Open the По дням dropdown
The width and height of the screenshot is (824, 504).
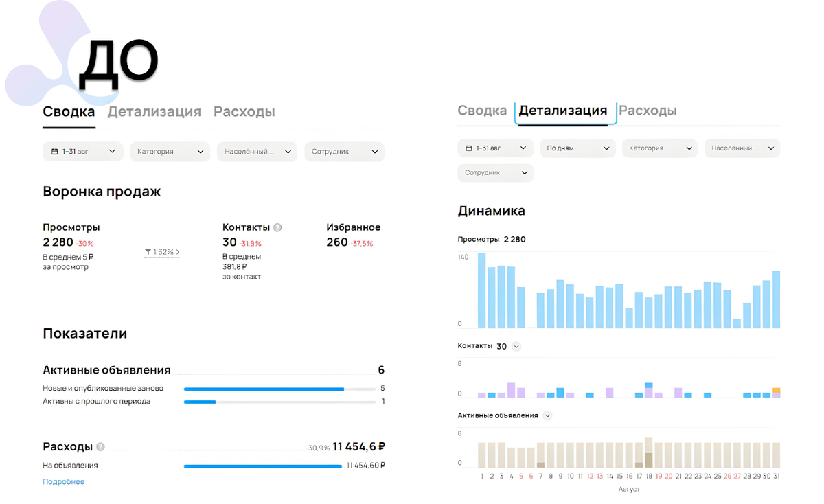point(578,148)
